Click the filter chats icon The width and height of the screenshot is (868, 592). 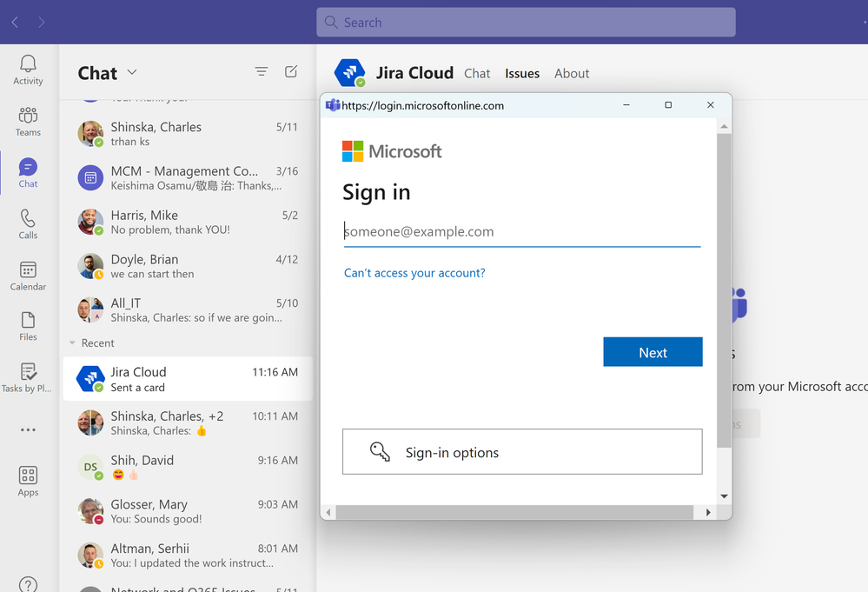pos(262,71)
